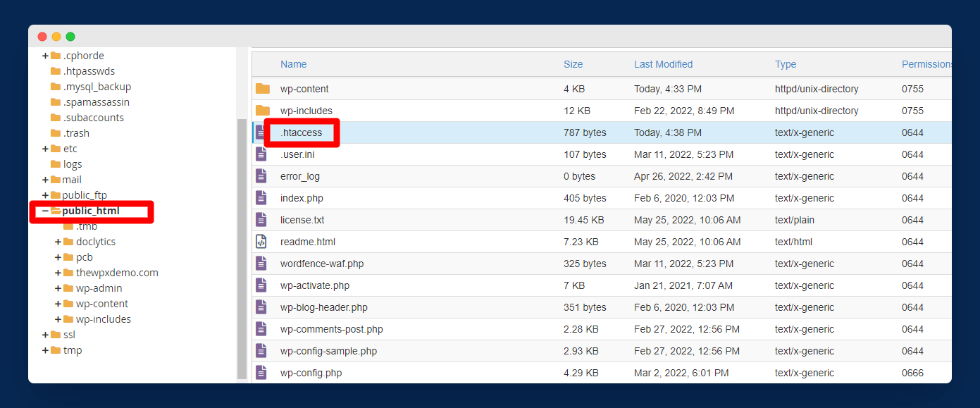Expand the mail folder in tree
This screenshot has width=980, height=408.
click(x=45, y=180)
